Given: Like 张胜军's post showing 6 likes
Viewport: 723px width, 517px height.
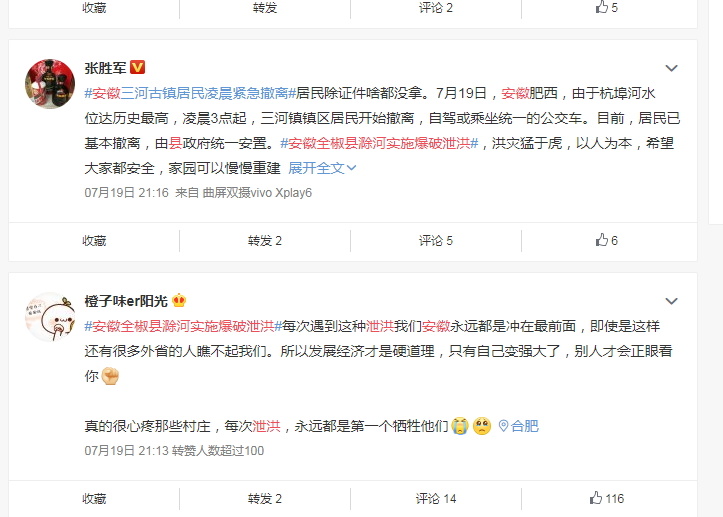Looking at the screenshot, I should (x=606, y=240).
